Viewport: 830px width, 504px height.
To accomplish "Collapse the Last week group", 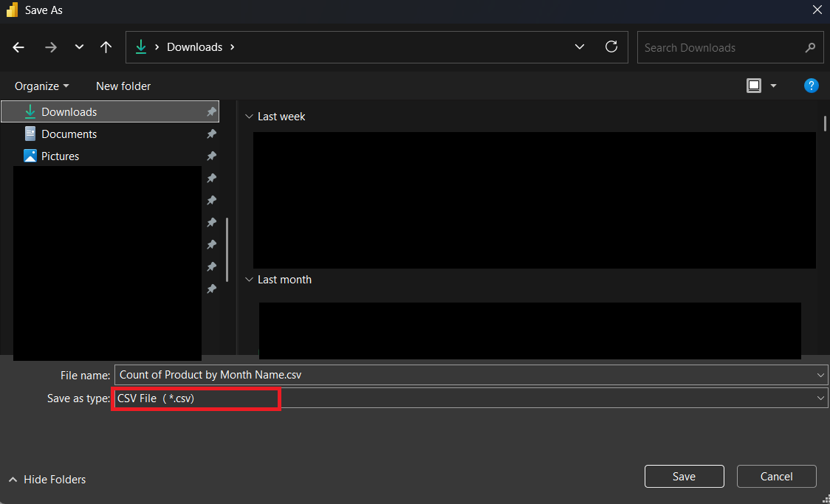I will click(249, 117).
